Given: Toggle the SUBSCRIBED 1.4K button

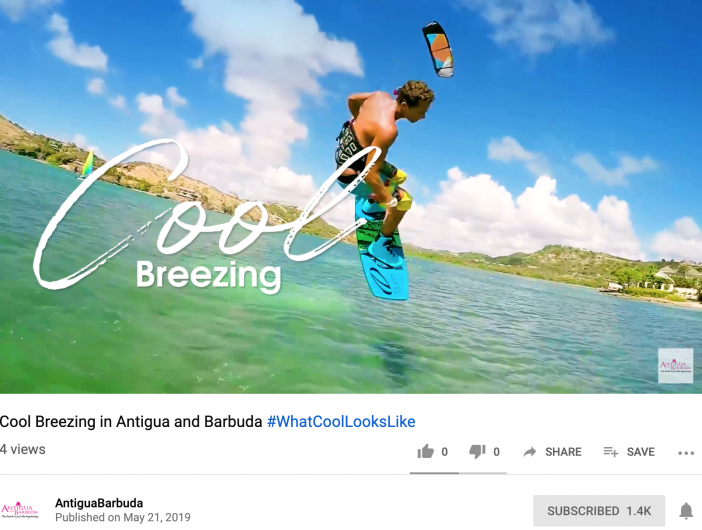Looking at the screenshot, I should (599, 511).
